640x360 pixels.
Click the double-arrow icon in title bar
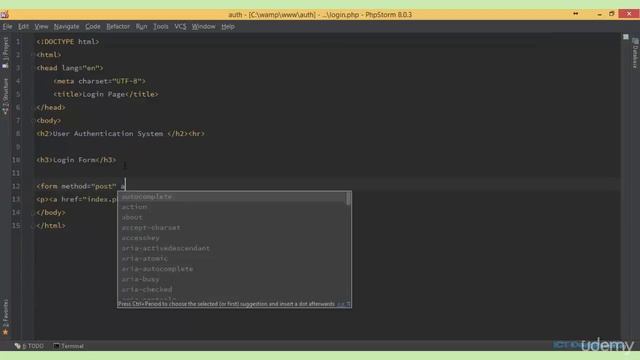(576, 14)
